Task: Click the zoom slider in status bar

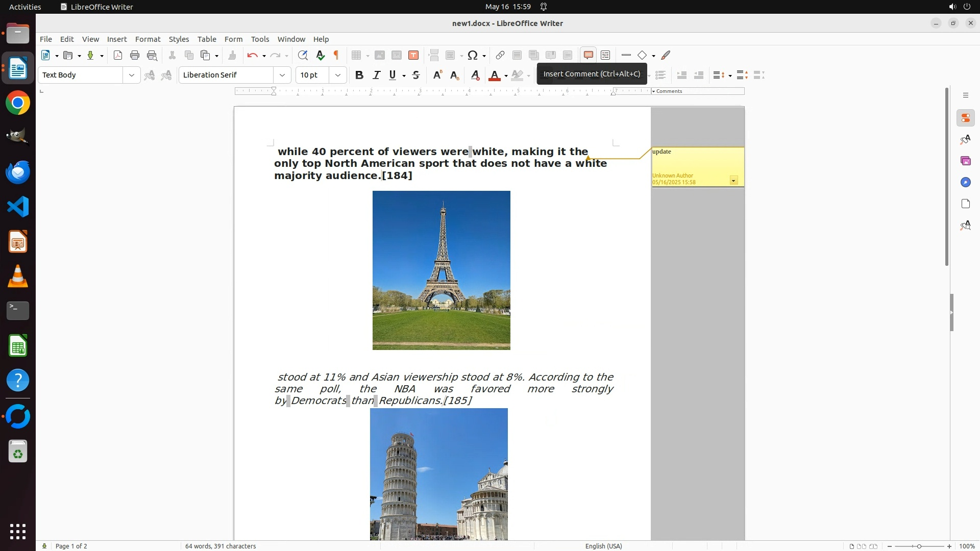Action: [x=919, y=546]
